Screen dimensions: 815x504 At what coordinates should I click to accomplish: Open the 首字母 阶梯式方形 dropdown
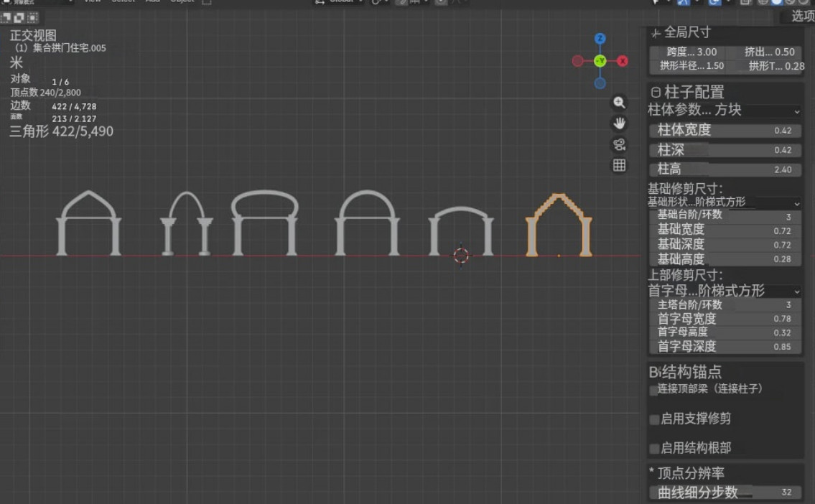(x=724, y=291)
